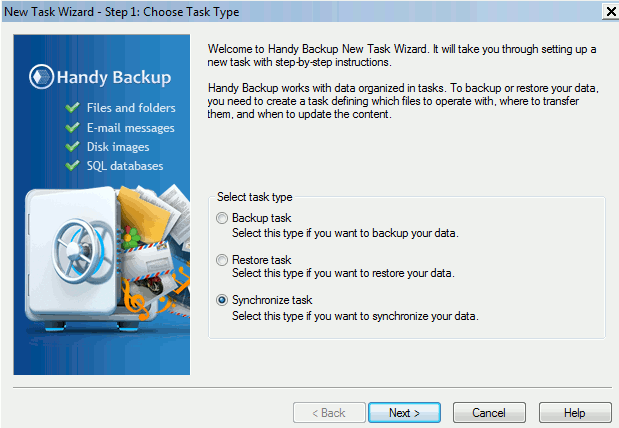Click the Handy Backup logo icon
This screenshot has height=428, width=619.
pyautogui.click(x=41, y=77)
